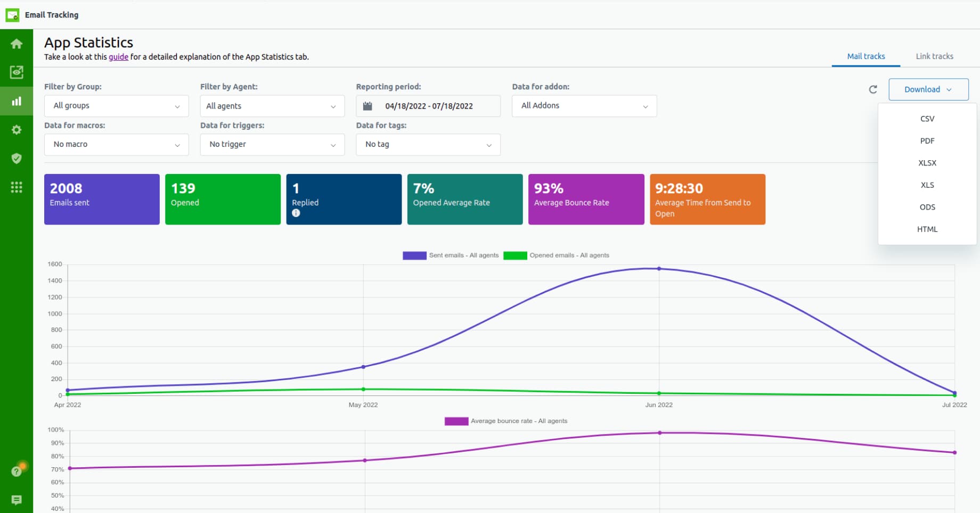Open the No trigger dropdown
980x513 pixels.
[272, 145]
